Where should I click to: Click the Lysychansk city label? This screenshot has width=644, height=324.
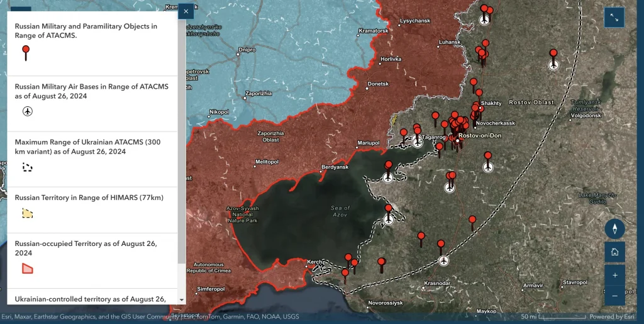415,21
